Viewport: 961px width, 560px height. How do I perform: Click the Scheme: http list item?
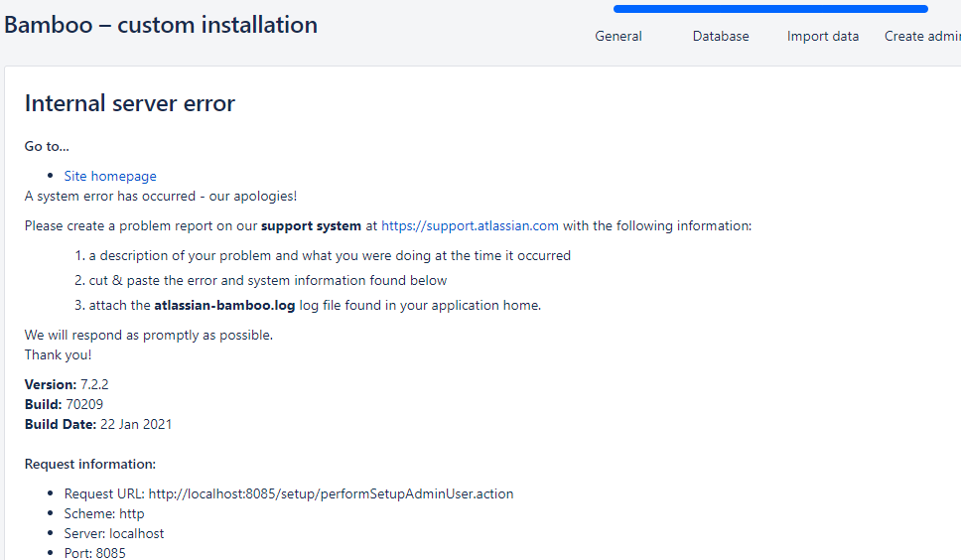click(104, 514)
